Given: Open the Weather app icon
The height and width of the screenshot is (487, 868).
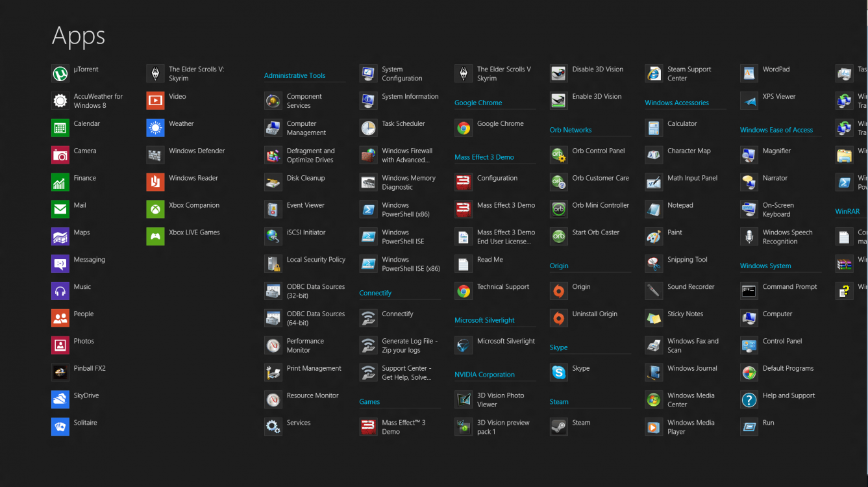Looking at the screenshot, I should 156,129.
